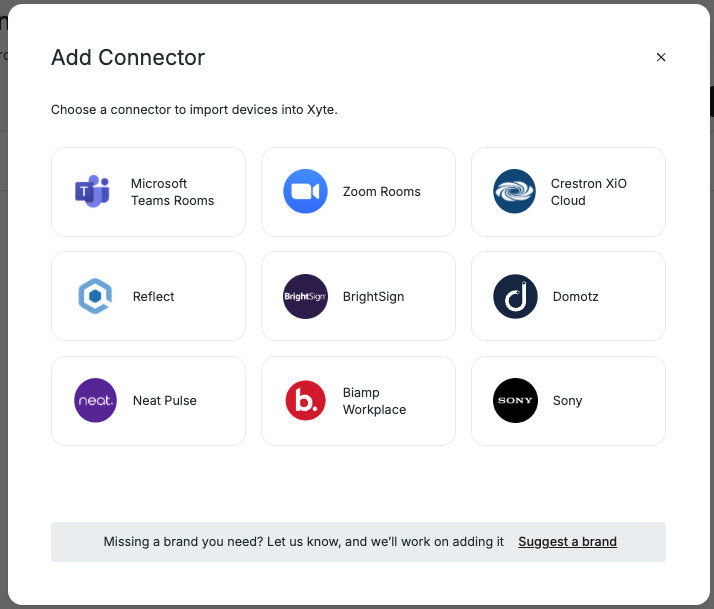
Task: Click the Domotz dark circle logo
Action: coord(515,296)
